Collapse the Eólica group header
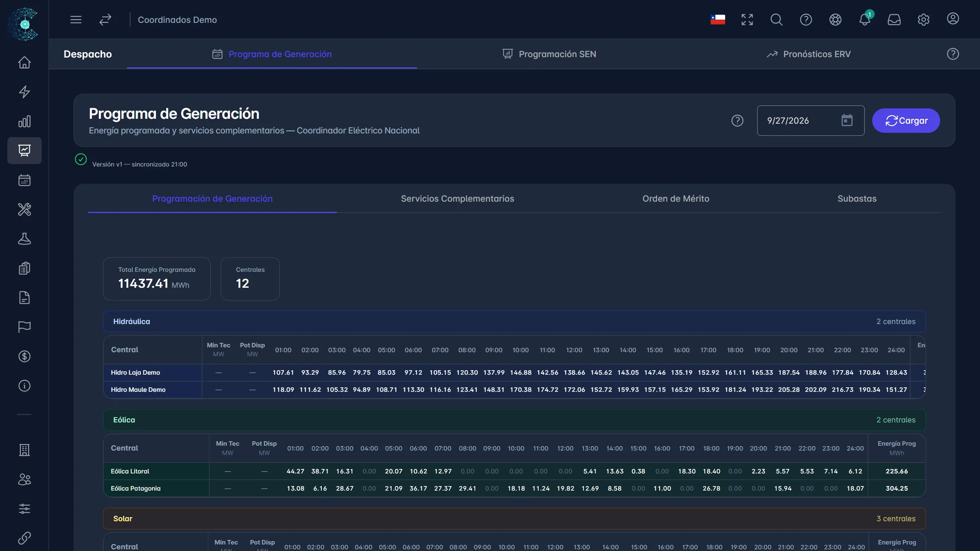 514,420
